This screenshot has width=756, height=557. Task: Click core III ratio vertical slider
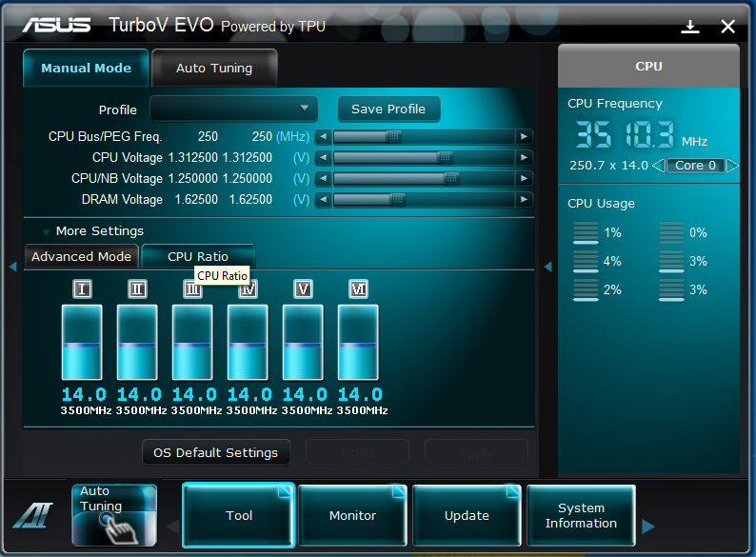[x=192, y=343]
